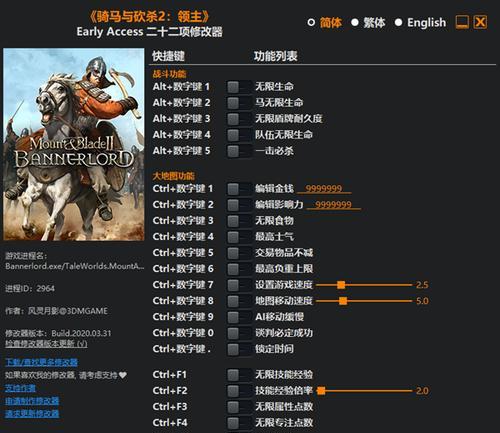Toggle 地图移动速度 switch
This screenshot has width=500, height=433.
click(x=239, y=301)
